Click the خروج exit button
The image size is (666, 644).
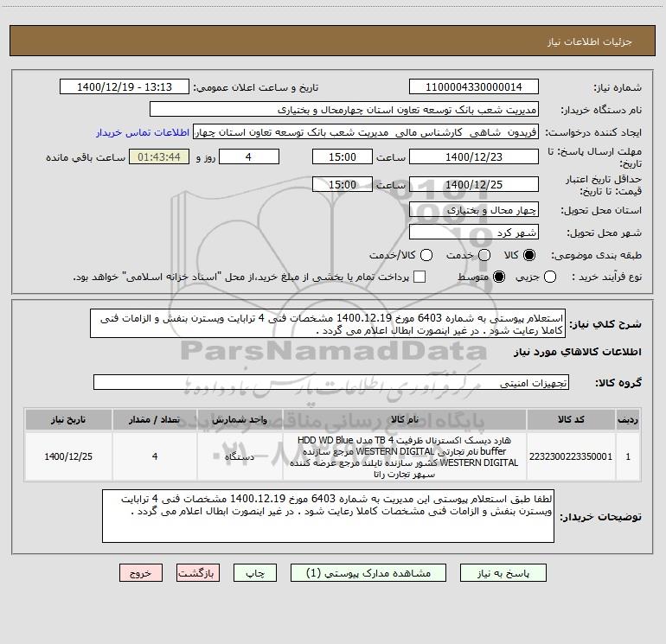coord(141,573)
